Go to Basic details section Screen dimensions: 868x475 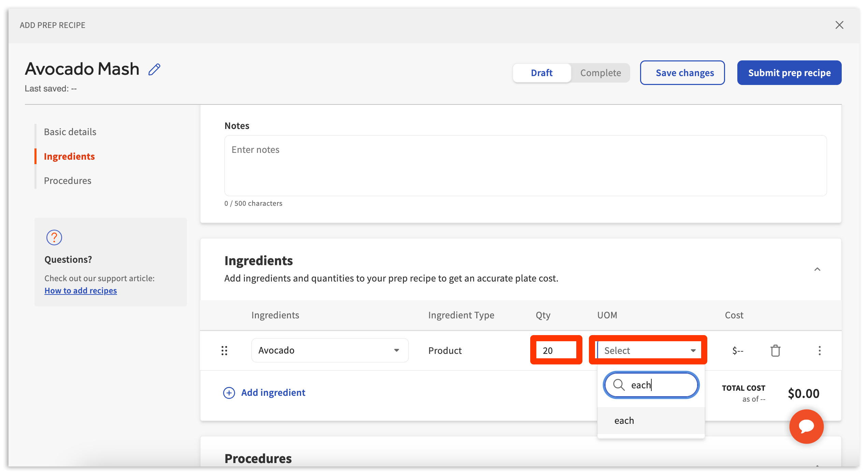[x=70, y=132]
